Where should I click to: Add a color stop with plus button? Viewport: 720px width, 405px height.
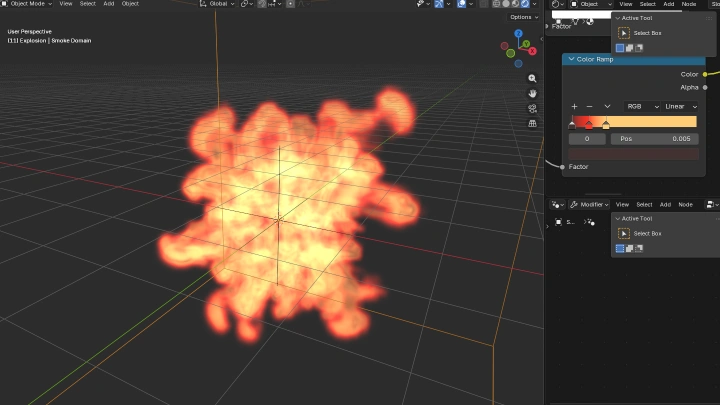click(x=574, y=107)
